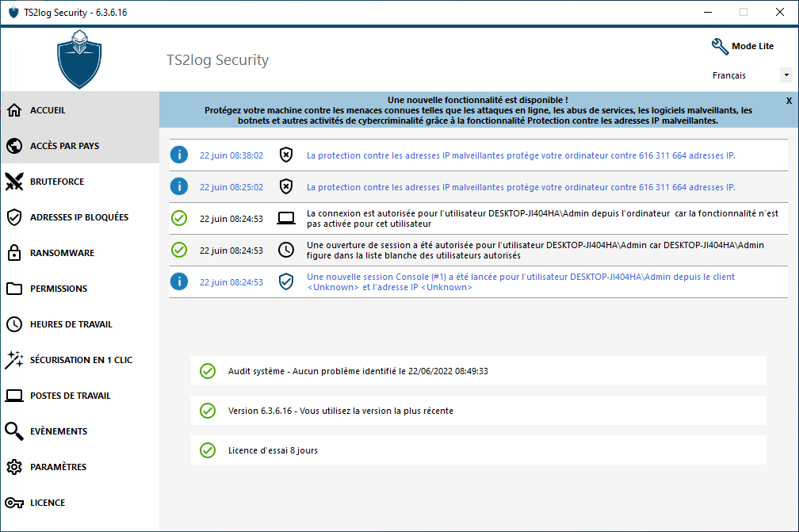The height and width of the screenshot is (532, 799).
Task: Click the laptop icon for Postes de travail
Action: pos(14,396)
